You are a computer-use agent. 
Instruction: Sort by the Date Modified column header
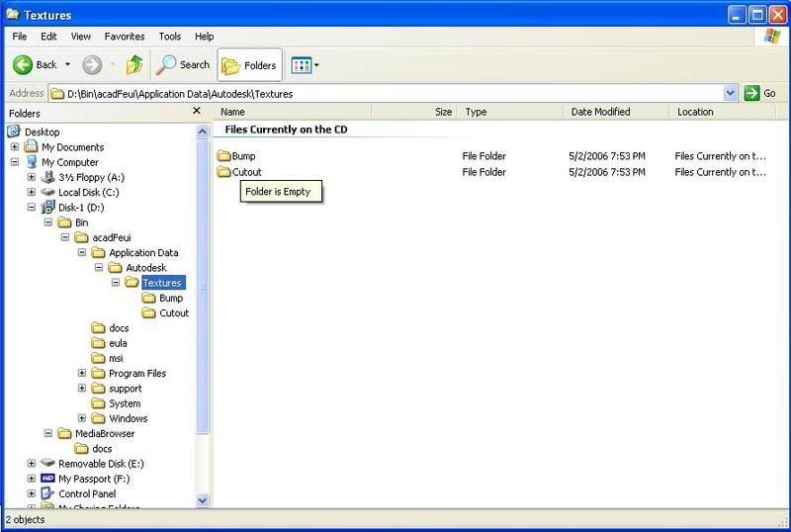tap(600, 112)
